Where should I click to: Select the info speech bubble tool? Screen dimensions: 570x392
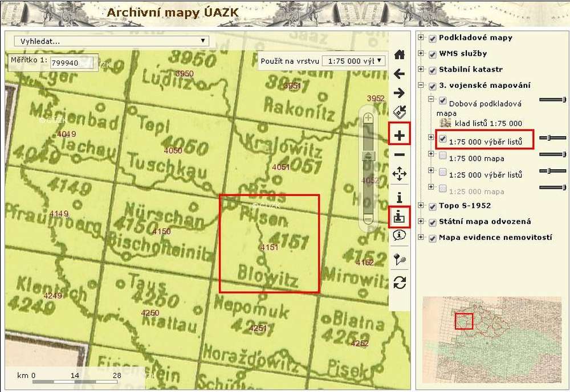tap(400, 235)
